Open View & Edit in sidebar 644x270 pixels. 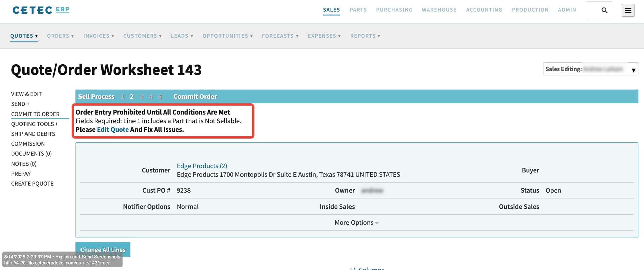(x=26, y=94)
